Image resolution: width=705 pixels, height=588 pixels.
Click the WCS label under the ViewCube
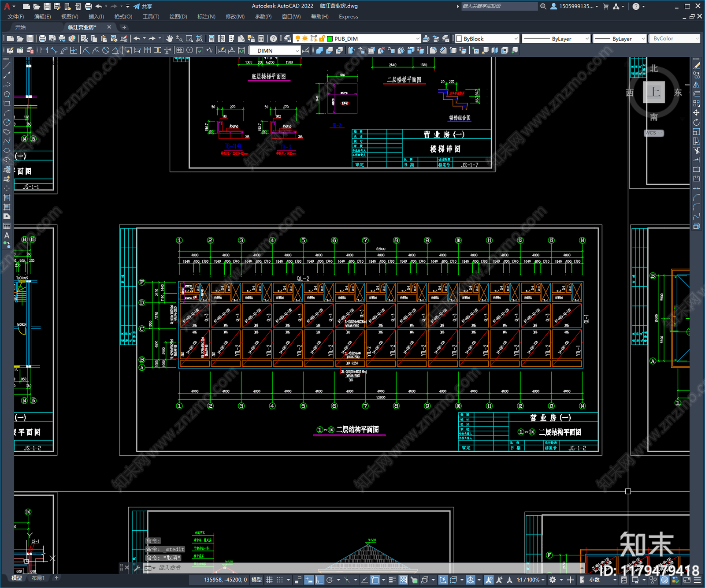click(654, 133)
